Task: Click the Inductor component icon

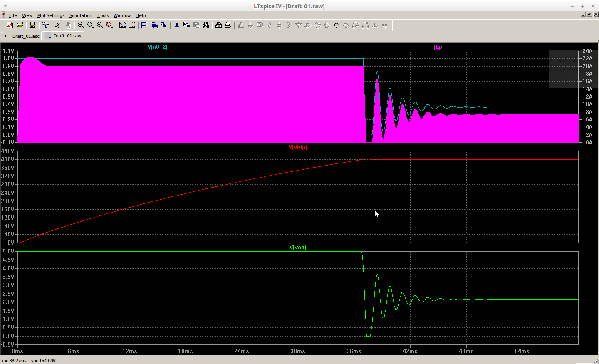Action: click(x=289, y=25)
